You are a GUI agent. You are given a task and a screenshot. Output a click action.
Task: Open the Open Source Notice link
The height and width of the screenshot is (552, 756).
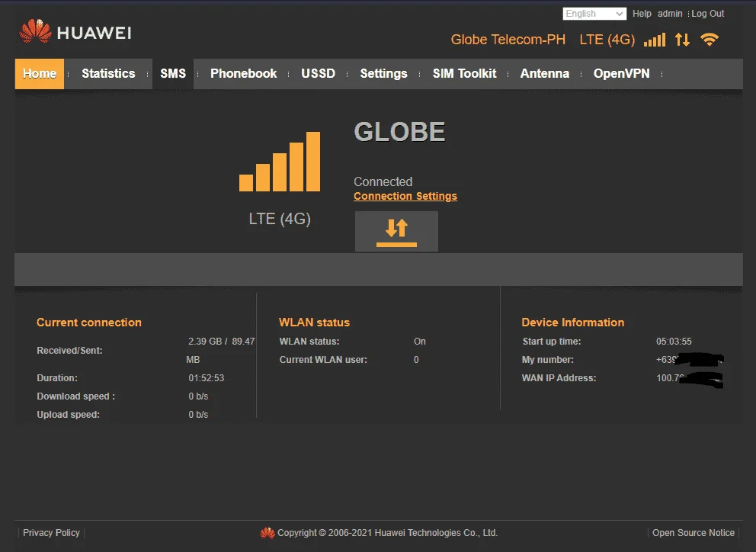tap(694, 533)
